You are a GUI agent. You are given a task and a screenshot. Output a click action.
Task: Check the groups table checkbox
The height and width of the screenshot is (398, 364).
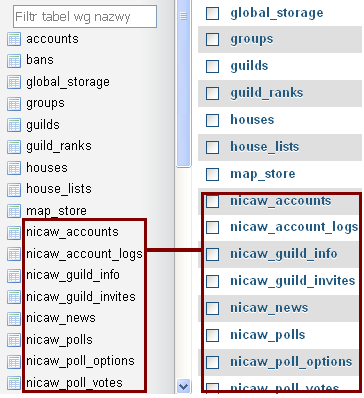click(212, 40)
